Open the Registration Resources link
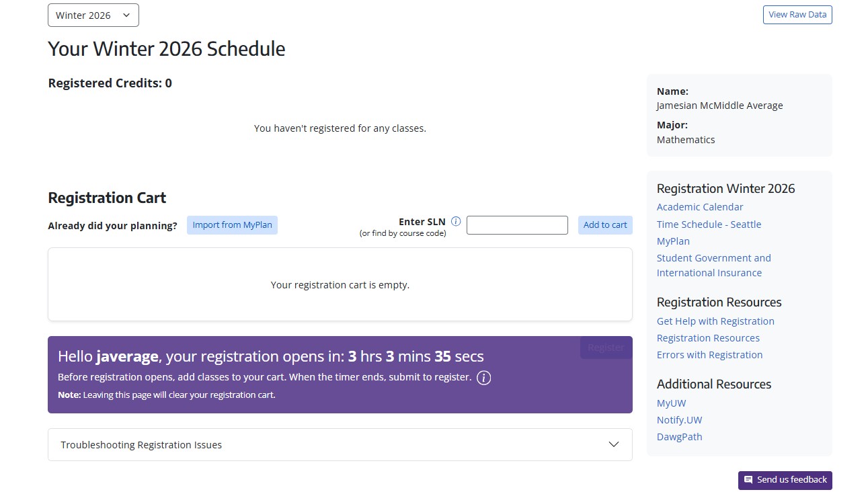Screen dimensions: 868x492 coord(708,337)
